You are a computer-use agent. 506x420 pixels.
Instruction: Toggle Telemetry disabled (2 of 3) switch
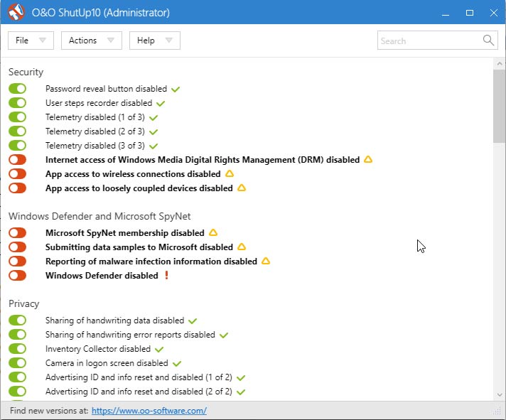tap(18, 131)
